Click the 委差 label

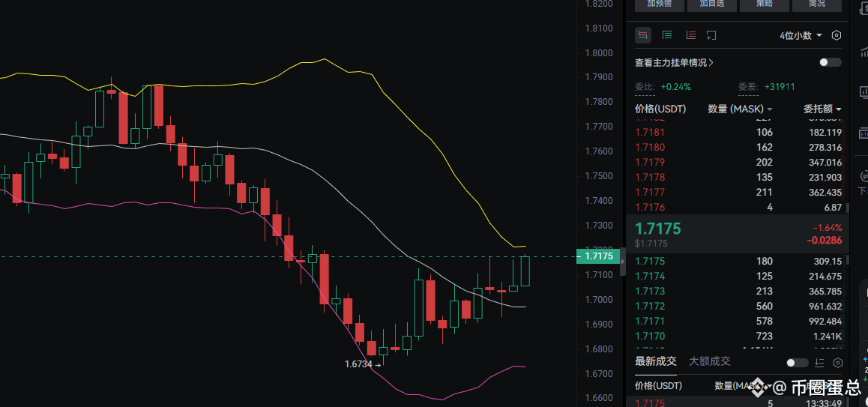click(748, 87)
